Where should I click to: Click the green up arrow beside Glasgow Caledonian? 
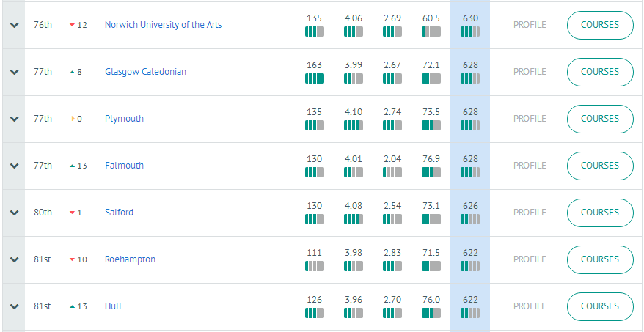pyautogui.click(x=72, y=72)
